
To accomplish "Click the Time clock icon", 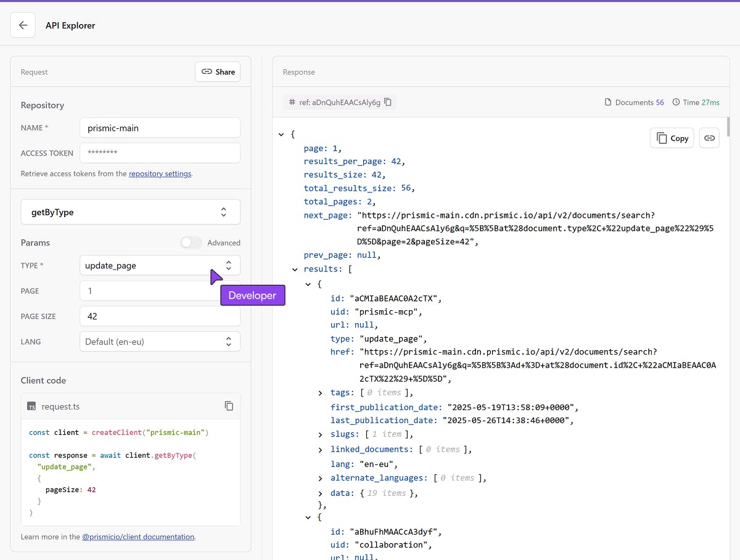I will pos(676,102).
